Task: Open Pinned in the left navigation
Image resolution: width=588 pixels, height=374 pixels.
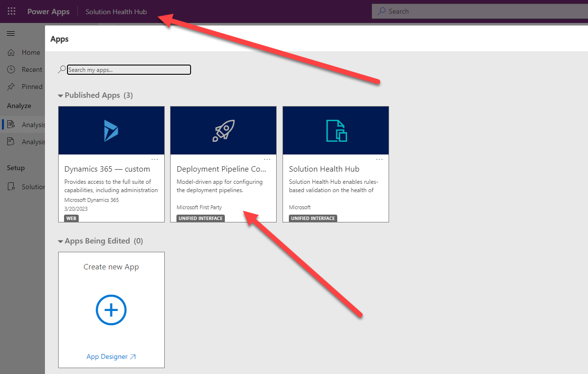Action: tap(31, 87)
